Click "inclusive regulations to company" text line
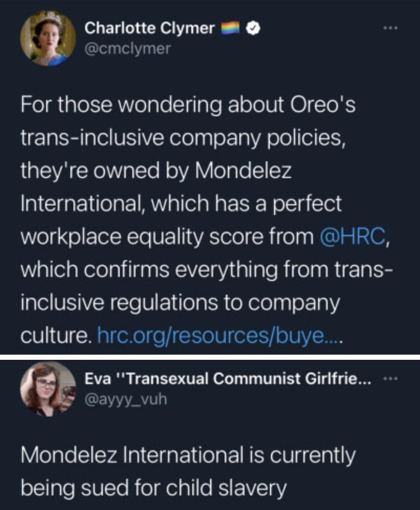This screenshot has width=420, height=510. point(180,303)
